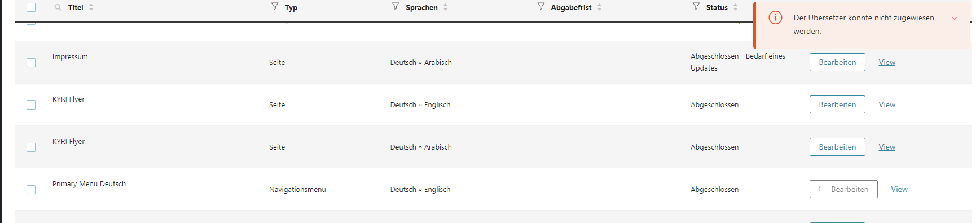Open the Typ column filter icon
Image resolution: width=980 pixels, height=223 pixels.
(x=275, y=6)
